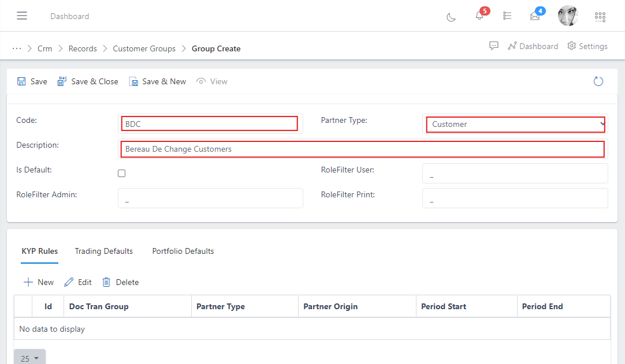Open the messages inbox showing 4 messages
The width and height of the screenshot is (625, 364).
tap(534, 16)
